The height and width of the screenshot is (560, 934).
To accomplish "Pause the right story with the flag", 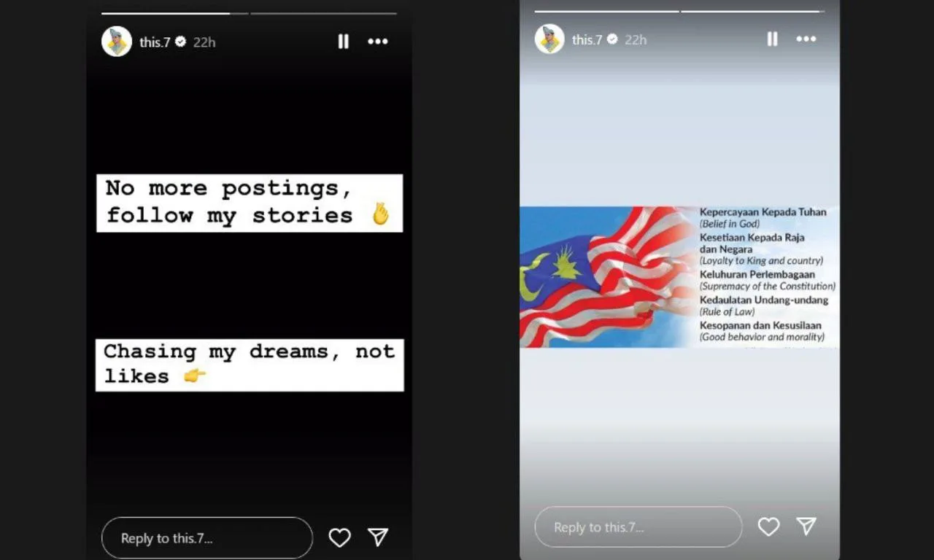I will tap(772, 39).
